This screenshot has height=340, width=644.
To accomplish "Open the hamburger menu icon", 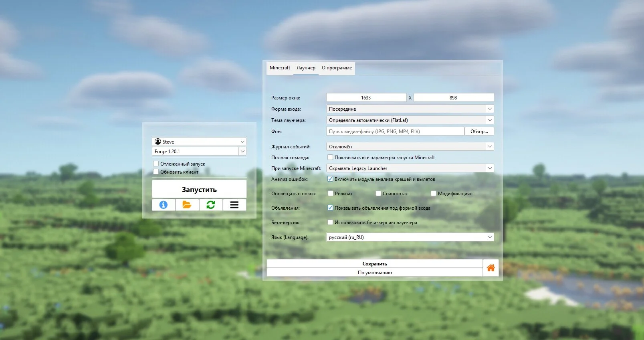I will [234, 205].
